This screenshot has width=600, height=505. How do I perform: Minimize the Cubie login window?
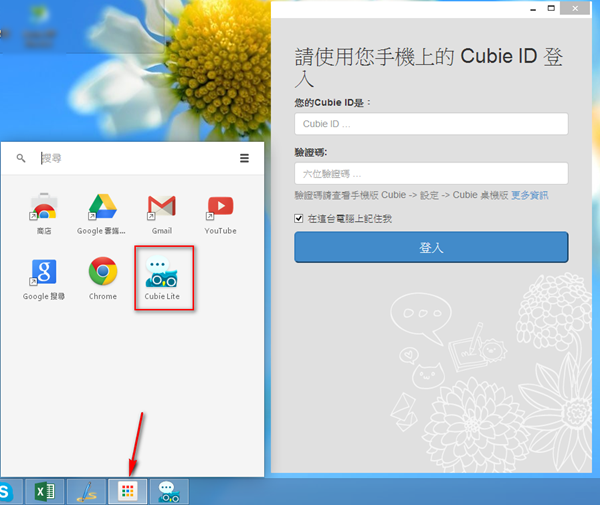click(533, 9)
